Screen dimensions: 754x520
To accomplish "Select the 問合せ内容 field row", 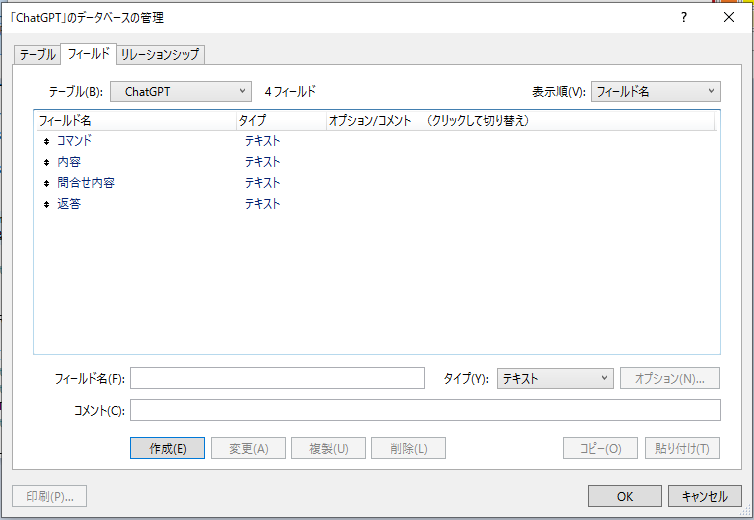I will 85,183.
